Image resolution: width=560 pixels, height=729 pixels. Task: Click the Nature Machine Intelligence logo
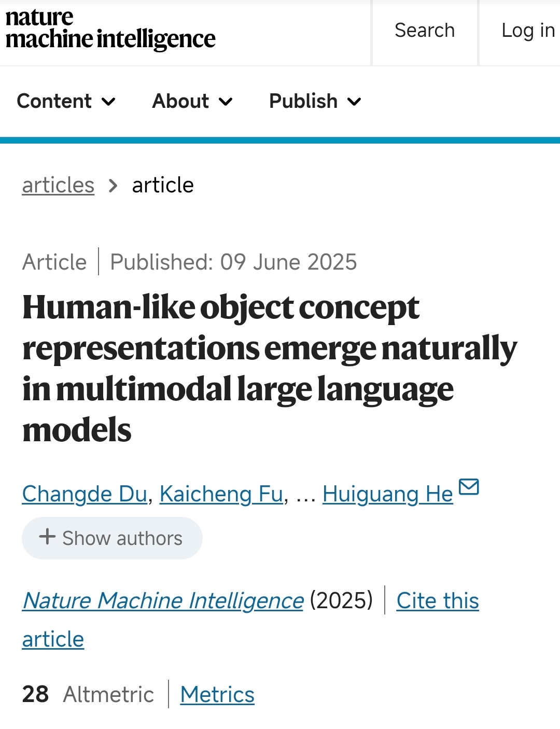pyautogui.click(x=110, y=29)
